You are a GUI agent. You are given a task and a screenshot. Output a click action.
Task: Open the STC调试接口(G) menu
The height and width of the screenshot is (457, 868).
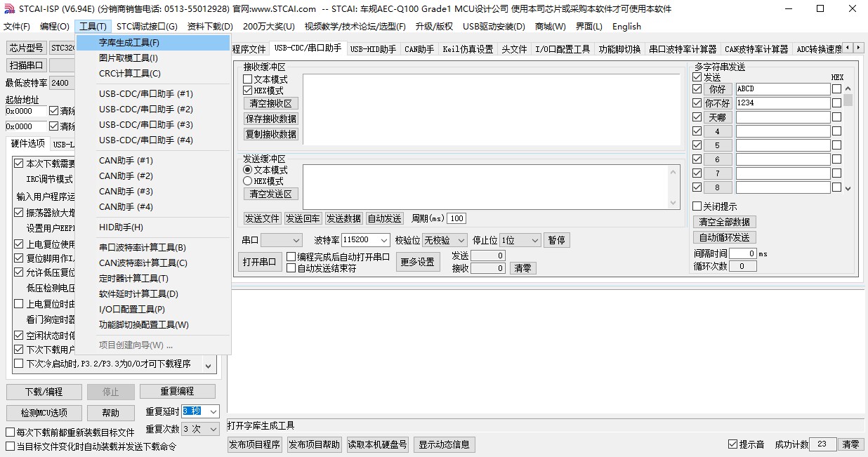[x=147, y=27]
